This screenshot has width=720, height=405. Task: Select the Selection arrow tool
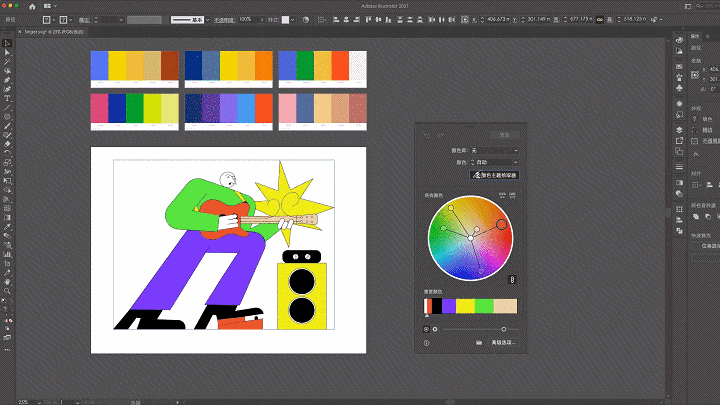[7, 43]
